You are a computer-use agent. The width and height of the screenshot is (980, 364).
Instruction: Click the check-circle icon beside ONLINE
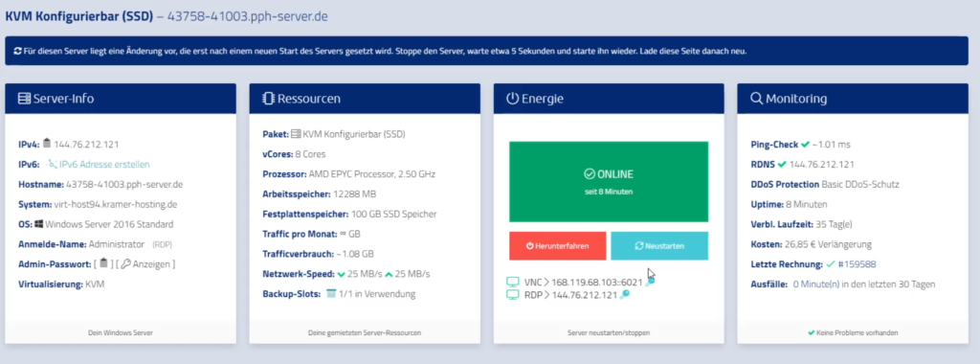(589, 174)
